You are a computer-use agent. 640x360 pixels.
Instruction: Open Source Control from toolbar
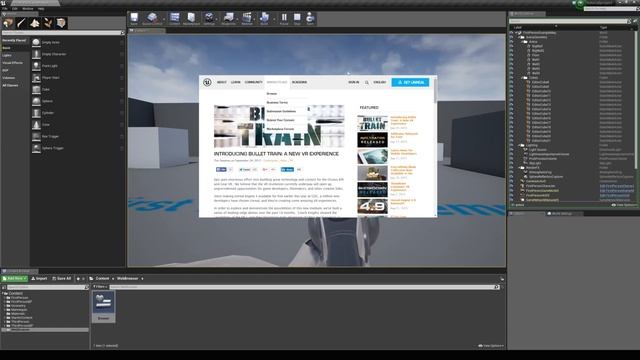pyautogui.click(x=152, y=18)
